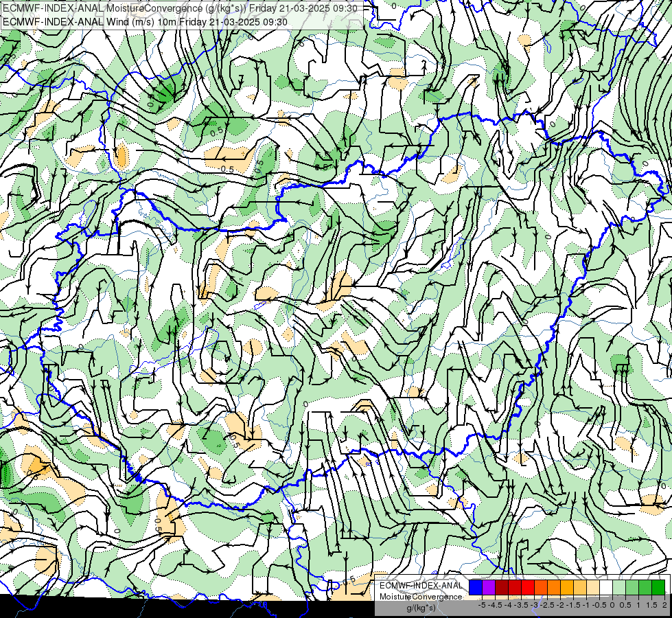Click the dark red swatch left of -4
Image resolution: width=672 pixels, height=618 pixels.
click(x=502, y=588)
